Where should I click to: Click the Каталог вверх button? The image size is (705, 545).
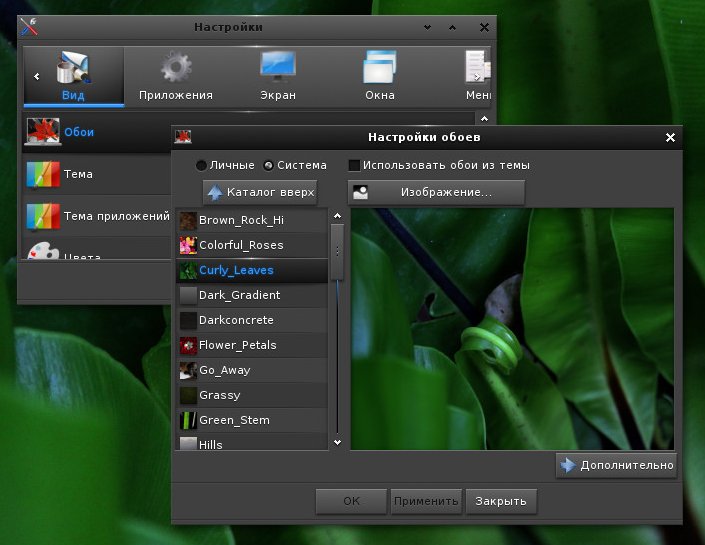[260, 192]
